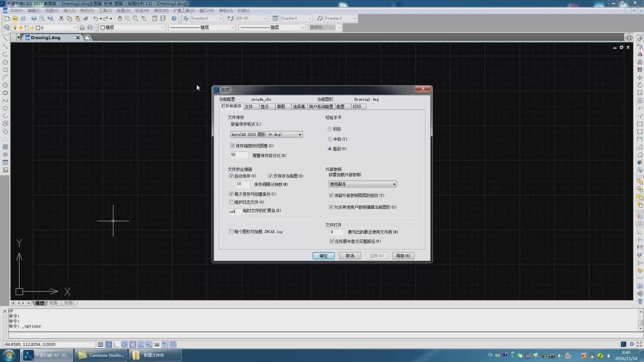Open the 随层 color dropdown

point(132,28)
